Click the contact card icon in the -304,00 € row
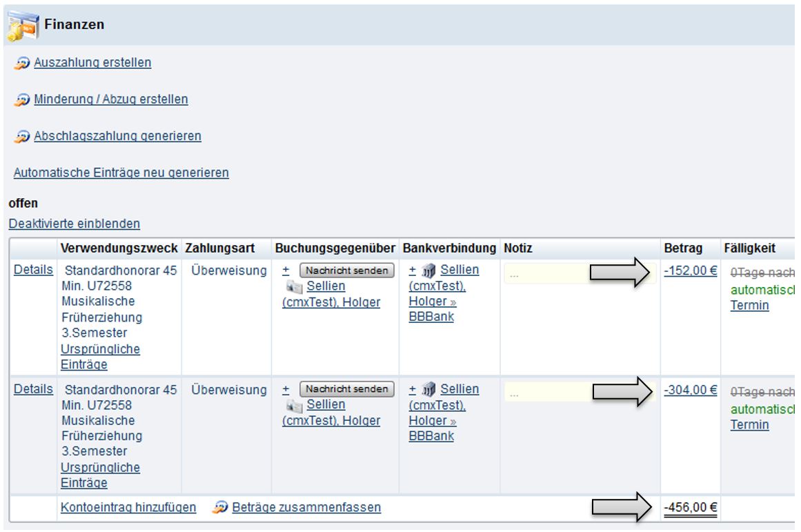 point(294,405)
